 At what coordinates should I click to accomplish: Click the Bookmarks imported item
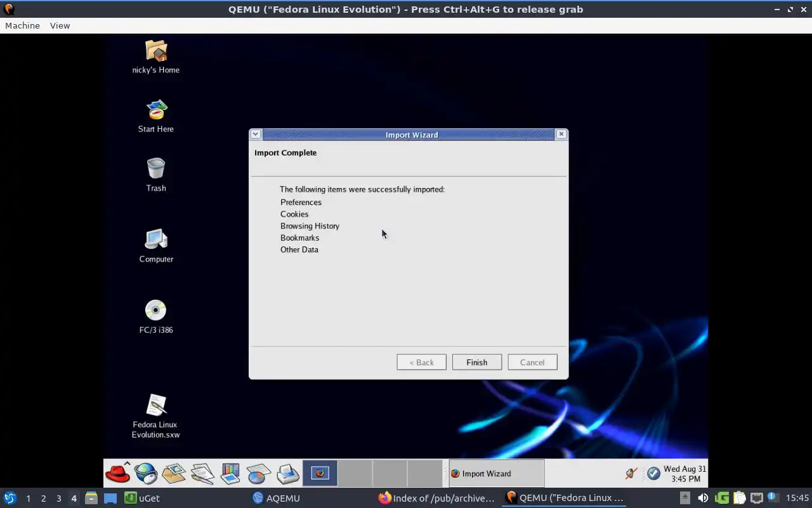tap(299, 237)
